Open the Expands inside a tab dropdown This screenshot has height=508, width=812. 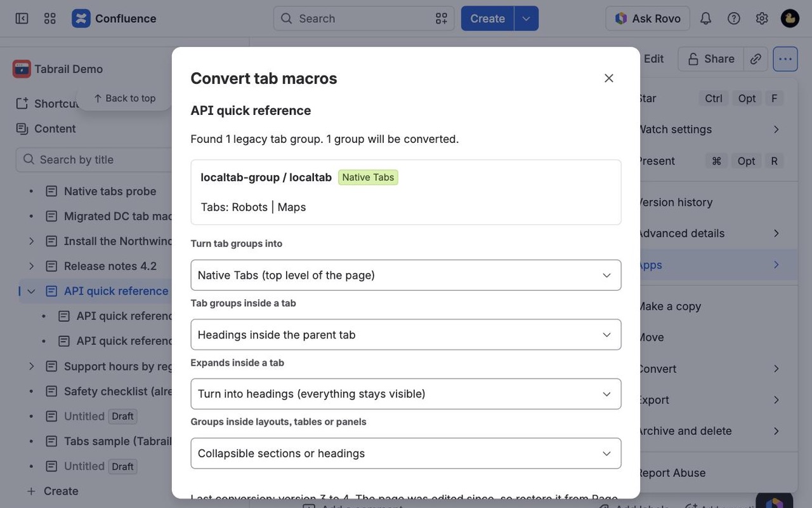click(x=406, y=394)
